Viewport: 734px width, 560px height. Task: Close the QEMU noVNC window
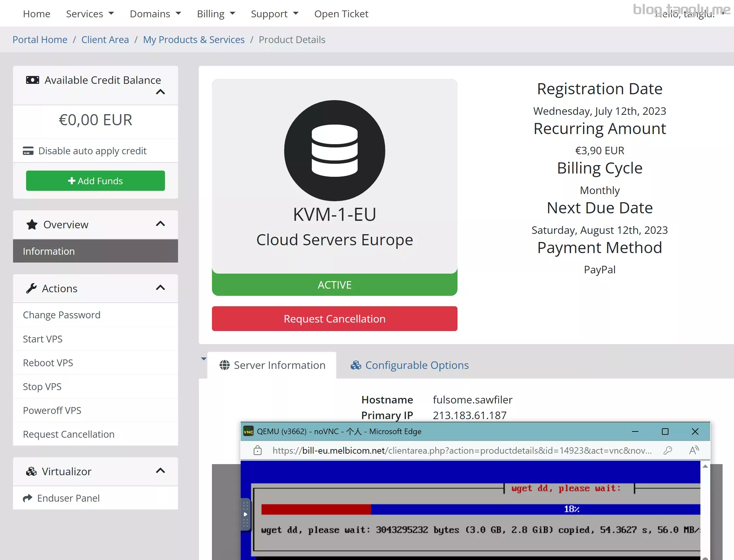[695, 431]
